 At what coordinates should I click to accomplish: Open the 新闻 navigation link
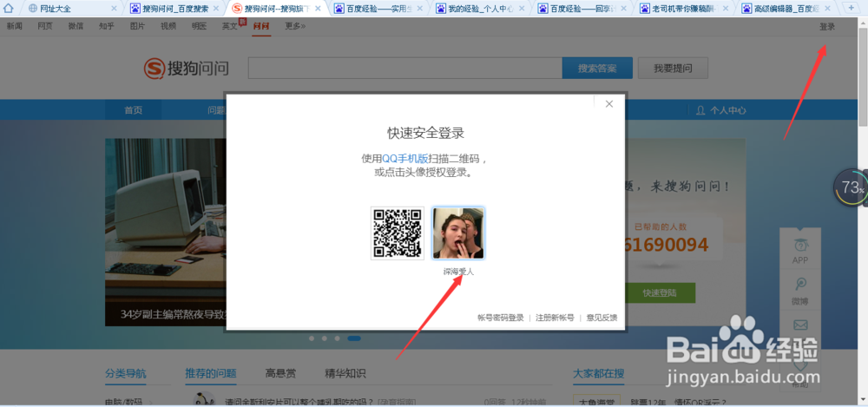15,26
